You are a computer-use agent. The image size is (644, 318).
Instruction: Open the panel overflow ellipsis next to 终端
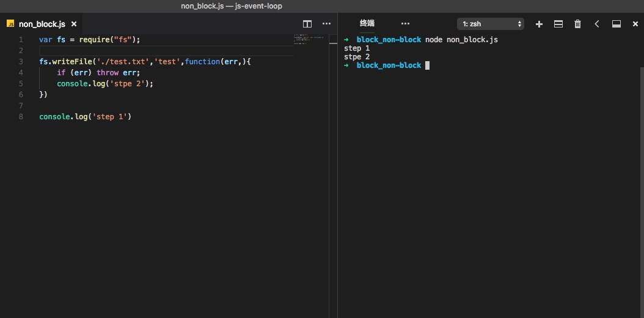click(405, 24)
